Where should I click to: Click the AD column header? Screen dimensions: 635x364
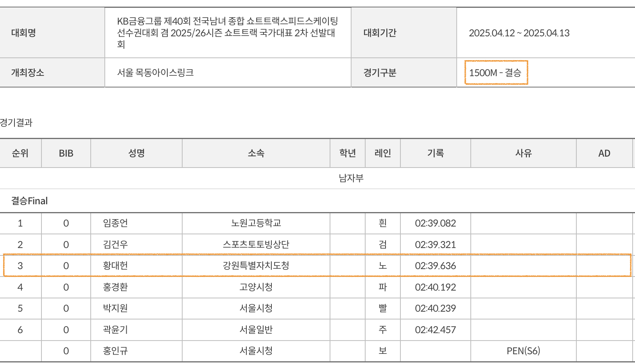point(604,153)
